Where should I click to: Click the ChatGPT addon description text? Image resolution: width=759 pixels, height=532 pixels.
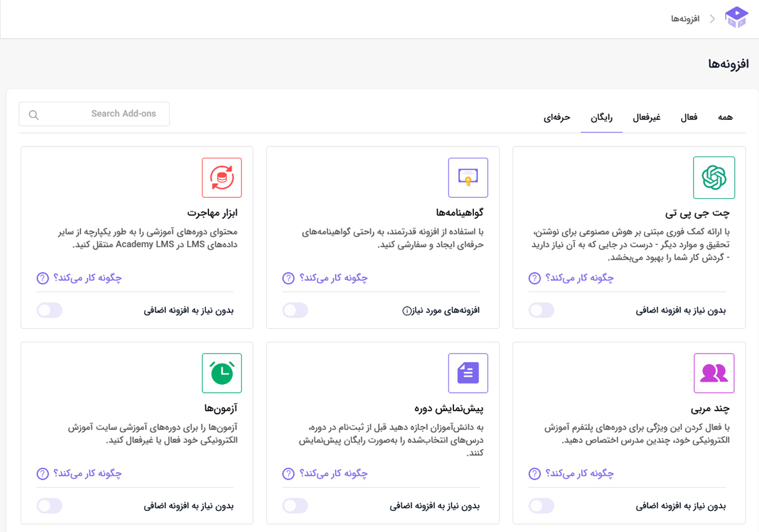pyautogui.click(x=631, y=244)
